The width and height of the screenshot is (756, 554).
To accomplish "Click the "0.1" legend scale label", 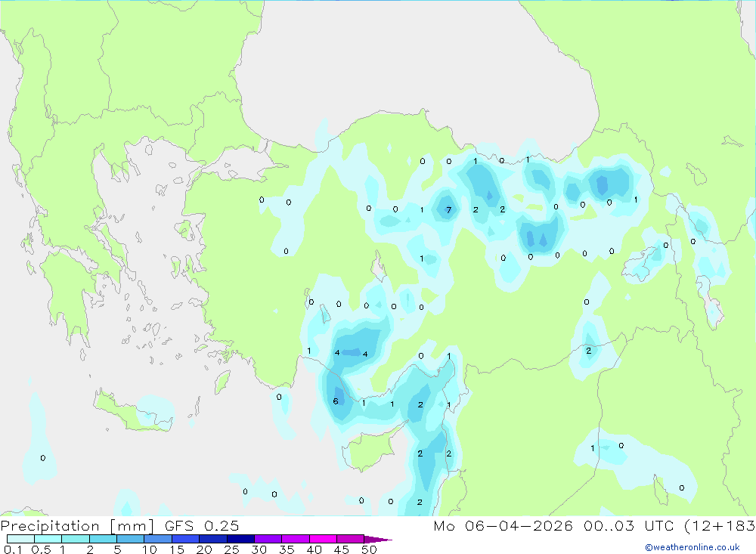I will (x=13, y=549).
